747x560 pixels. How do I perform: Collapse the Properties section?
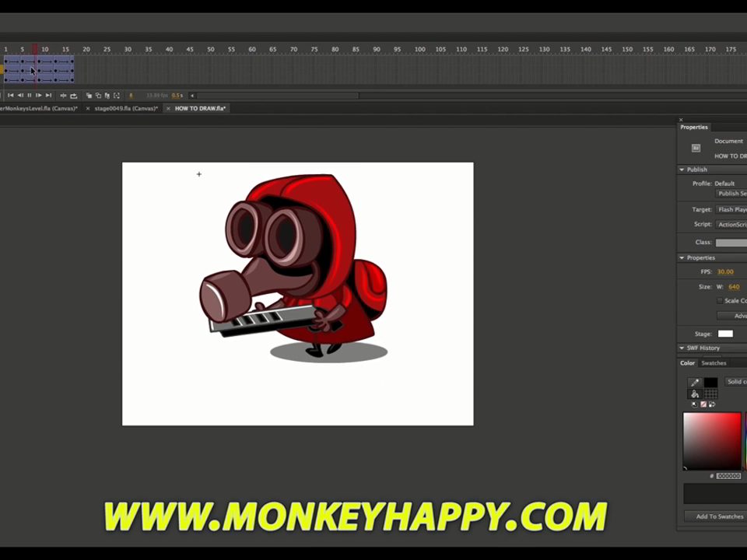click(x=682, y=257)
